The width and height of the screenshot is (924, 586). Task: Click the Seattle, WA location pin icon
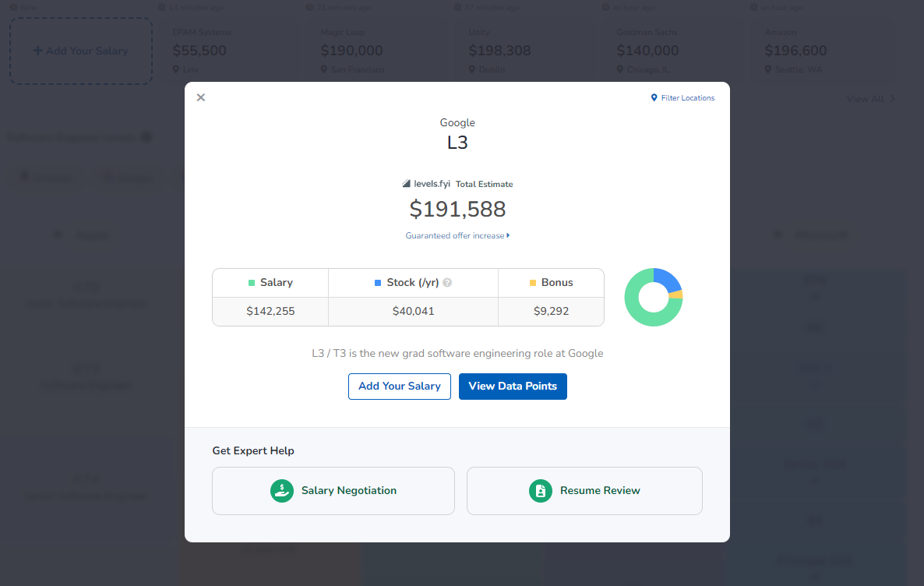768,69
